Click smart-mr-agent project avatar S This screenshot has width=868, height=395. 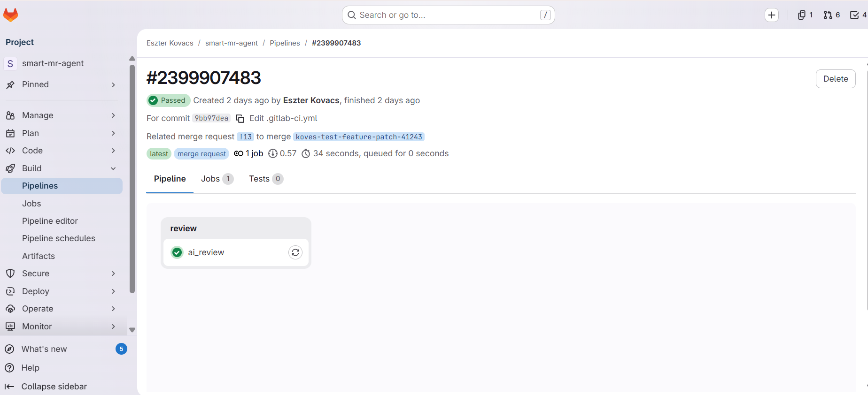click(x=10, y=63)
